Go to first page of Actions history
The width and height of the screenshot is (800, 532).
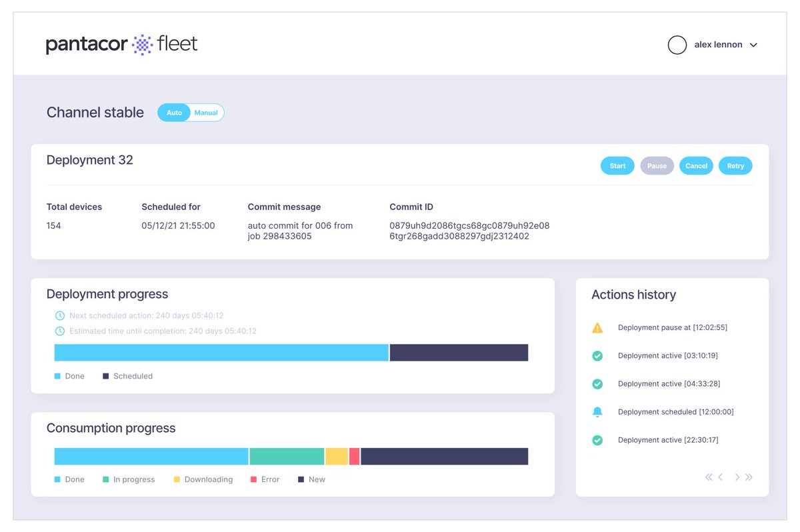tap(709, 477)
